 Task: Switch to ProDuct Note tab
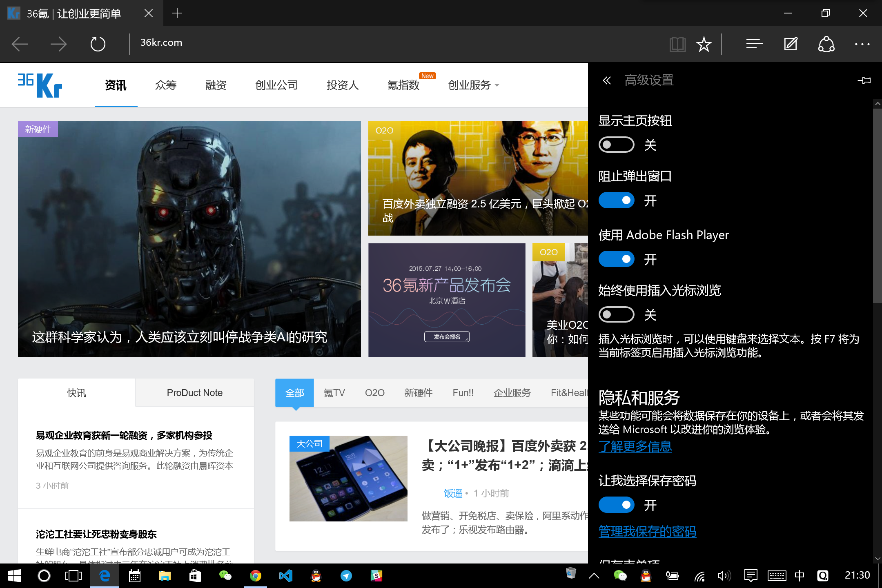click(x=195, y=393)
